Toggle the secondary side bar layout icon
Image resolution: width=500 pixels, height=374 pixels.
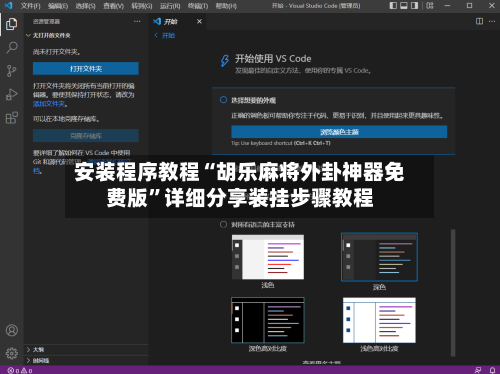point(414,6)
